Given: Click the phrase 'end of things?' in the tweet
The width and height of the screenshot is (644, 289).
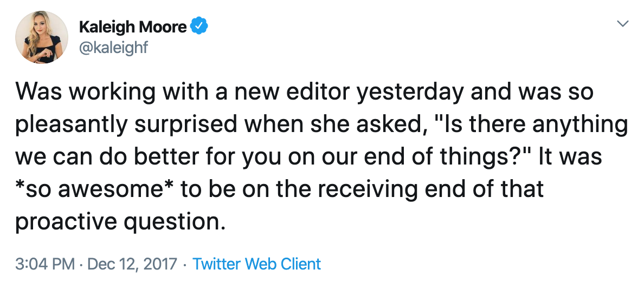Looking at the screenshot, I should point(482,157).
